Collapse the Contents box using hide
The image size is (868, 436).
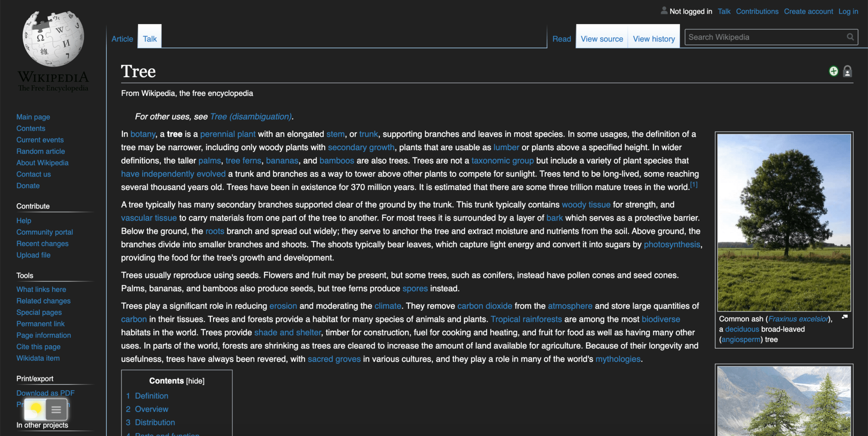pos(196,381)
